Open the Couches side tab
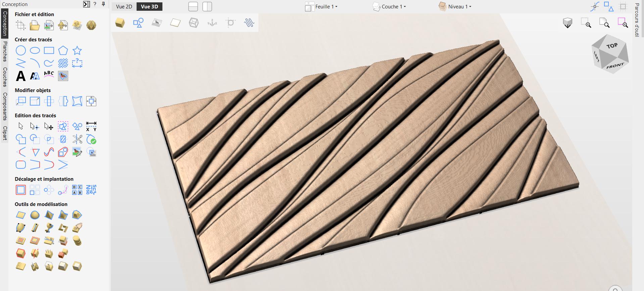The height and width of the screenshot is (291, 644). click(x=5, y=77)
